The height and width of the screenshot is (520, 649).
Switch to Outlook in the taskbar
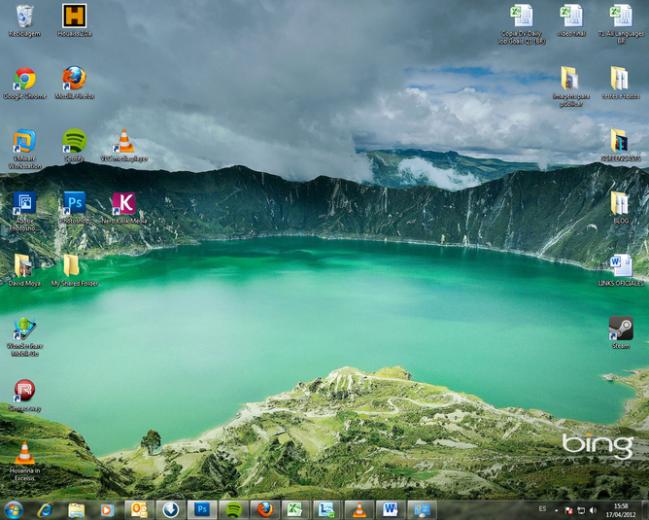click(139, 510)
